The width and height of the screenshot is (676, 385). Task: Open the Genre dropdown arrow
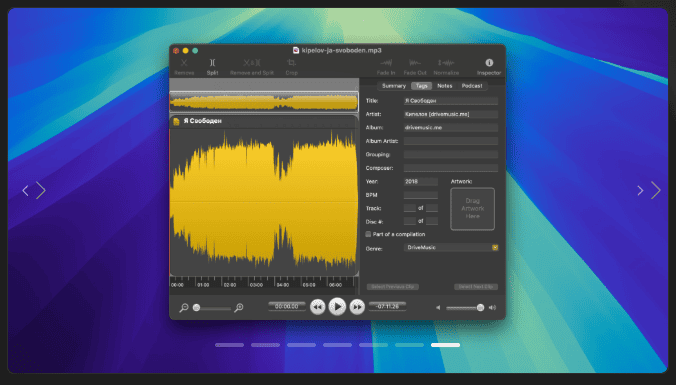pos(495,247)
